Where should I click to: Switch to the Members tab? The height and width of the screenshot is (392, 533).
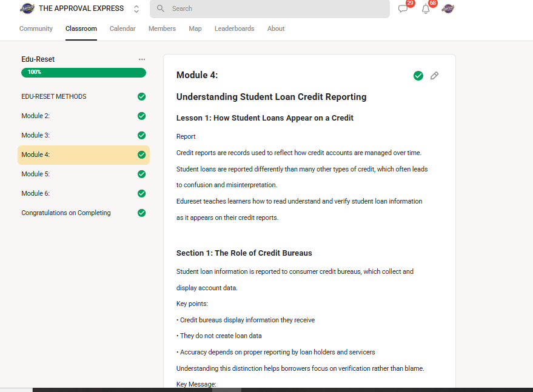pyautogui.click(x=162, y=28)
